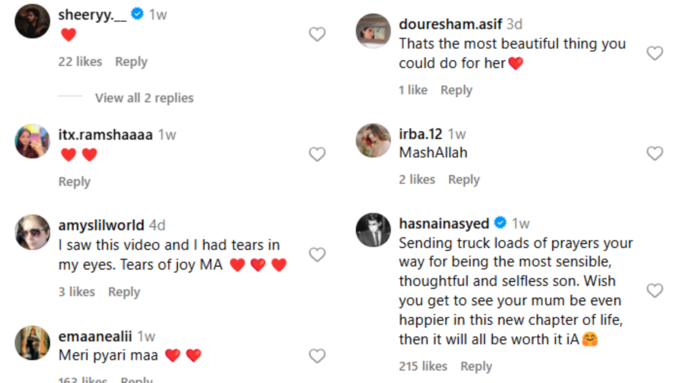Image resolution: width=680 pixels, height=383 pixels.
Task: Reply to itx.ramshaaaa comment
Action: click(75, 182)
